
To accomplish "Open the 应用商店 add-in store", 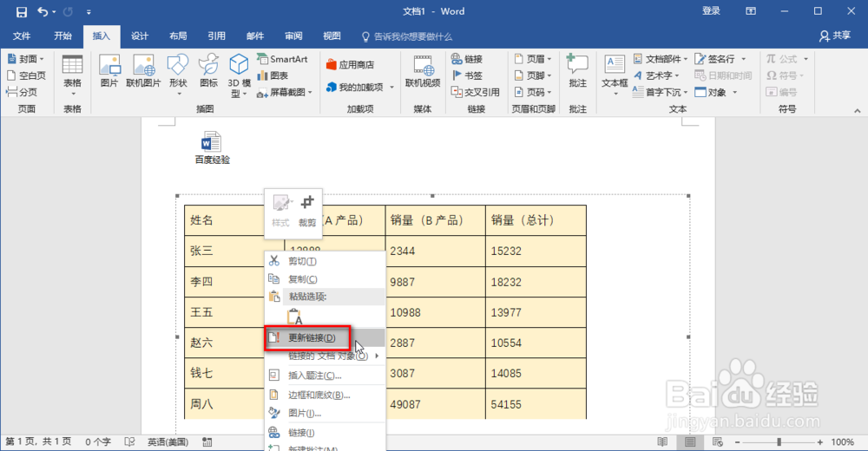I will click(350, 65).
